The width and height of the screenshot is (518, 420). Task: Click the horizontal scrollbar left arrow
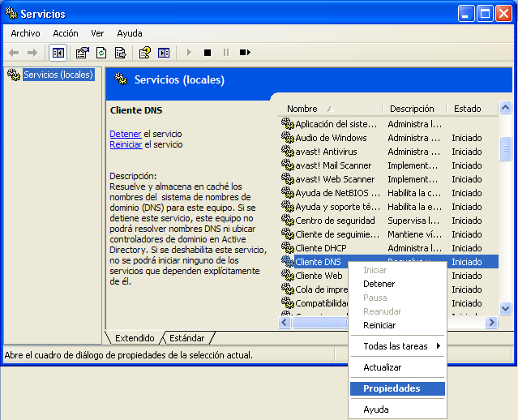coord(285,322)
